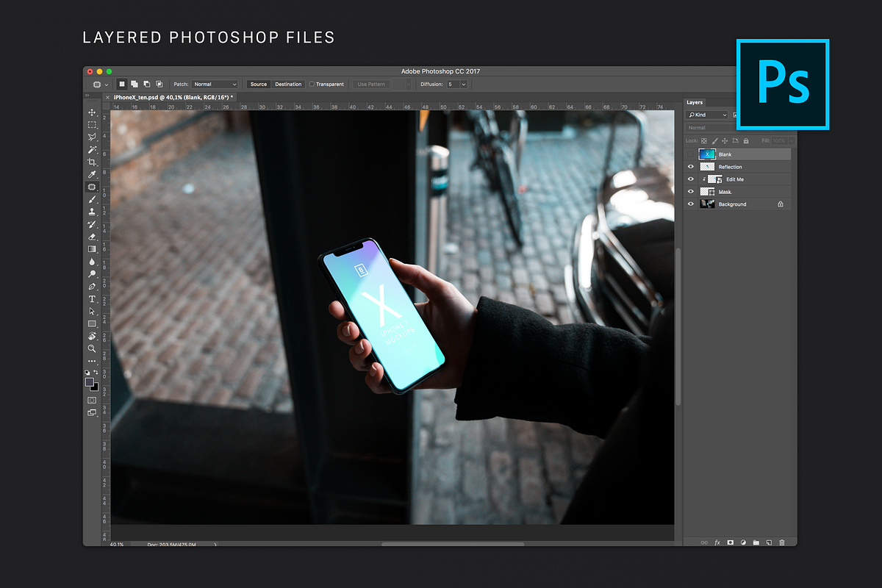The width and height of the screenshot is (882, 588).
Task: Choose Subtract from Selection mode
Action: (147, 85)
